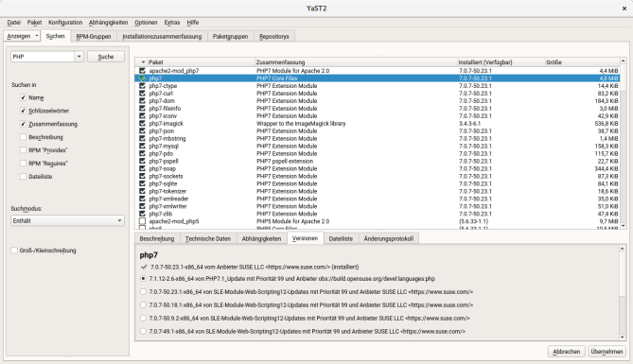This screenshot has height=364, width=633.
Task: Enable the Dateiliste search option
Action: click(23, 177)
